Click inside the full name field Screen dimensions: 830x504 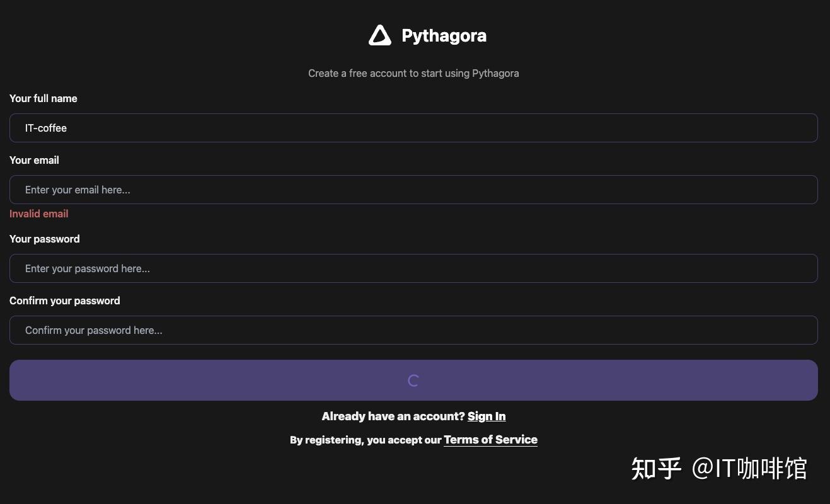click(252, 128)
